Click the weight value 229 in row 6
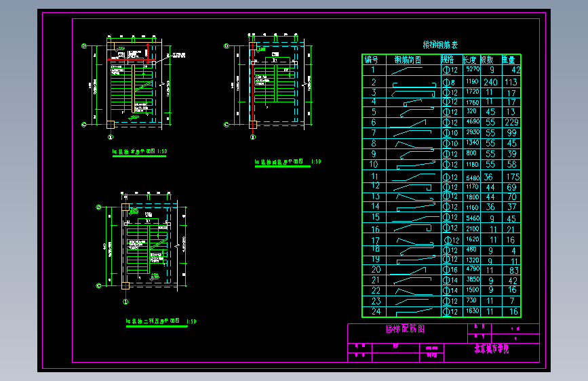The height and width of the screenshot is (381, 588). [511, 122]
